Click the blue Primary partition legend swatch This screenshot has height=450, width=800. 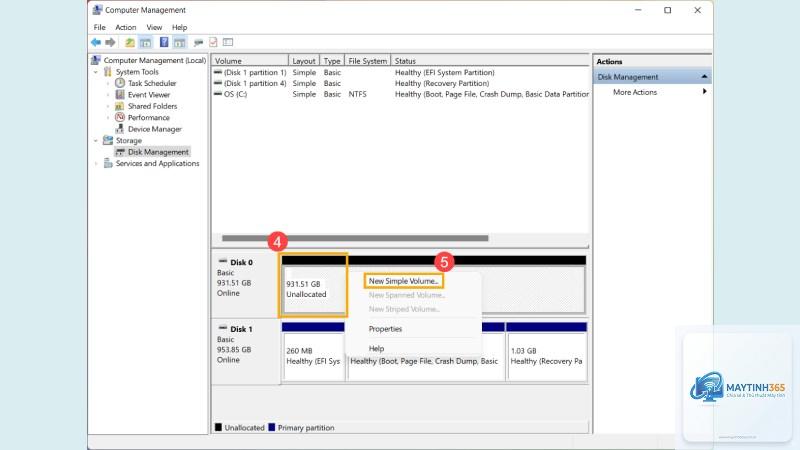[x=271, y=428]
